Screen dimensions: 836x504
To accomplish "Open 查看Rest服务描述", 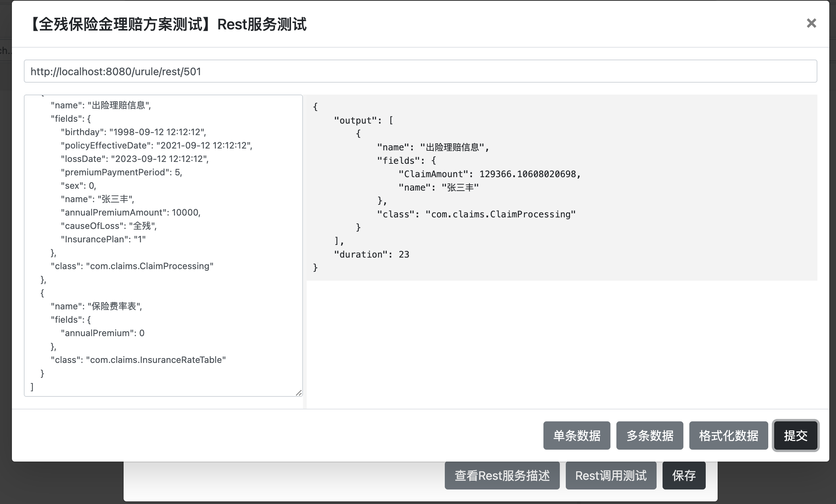I will coord(502,476).
